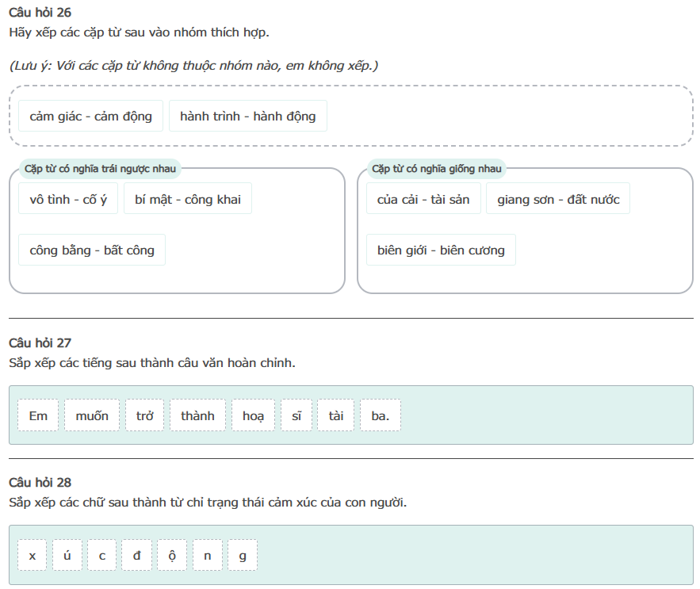The width and height of the screenshot is (700, 589).
Task: Select the 'biên giới - biên cương' pair
Action: click(x=441, y=250)
